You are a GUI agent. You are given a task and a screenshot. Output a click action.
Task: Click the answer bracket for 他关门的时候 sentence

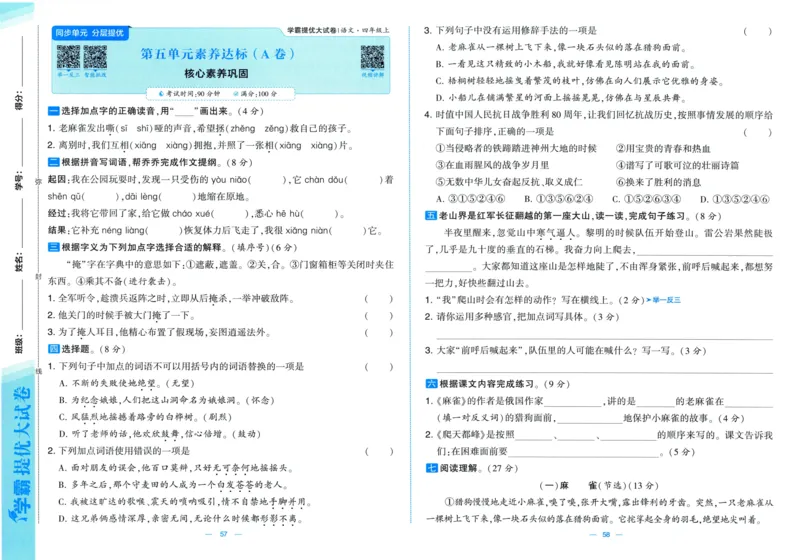click(379, 316)
